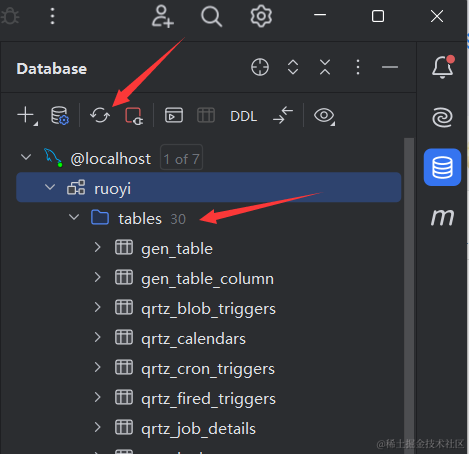Expand all nodes in the Database panel

[293, 67]
